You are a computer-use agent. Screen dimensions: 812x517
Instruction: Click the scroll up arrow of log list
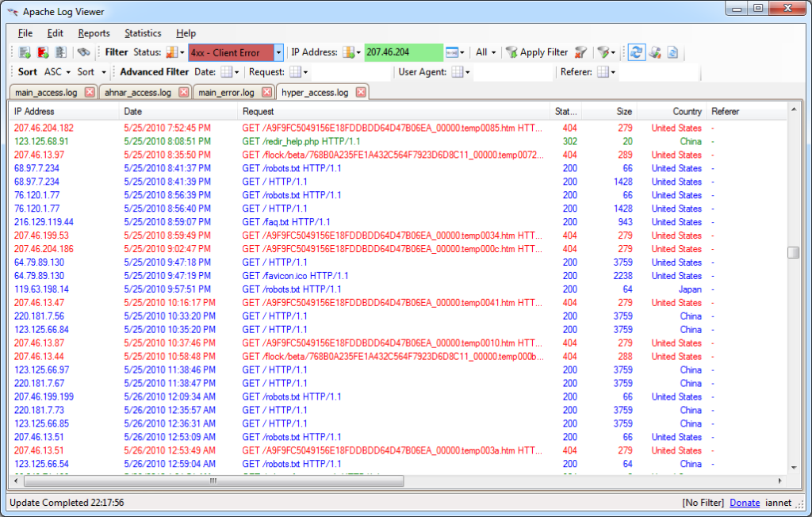pyautogui.click(x=793, y=109)
